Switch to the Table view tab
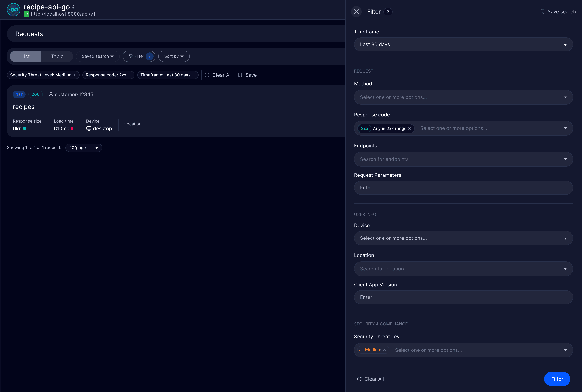 point(57,56)
